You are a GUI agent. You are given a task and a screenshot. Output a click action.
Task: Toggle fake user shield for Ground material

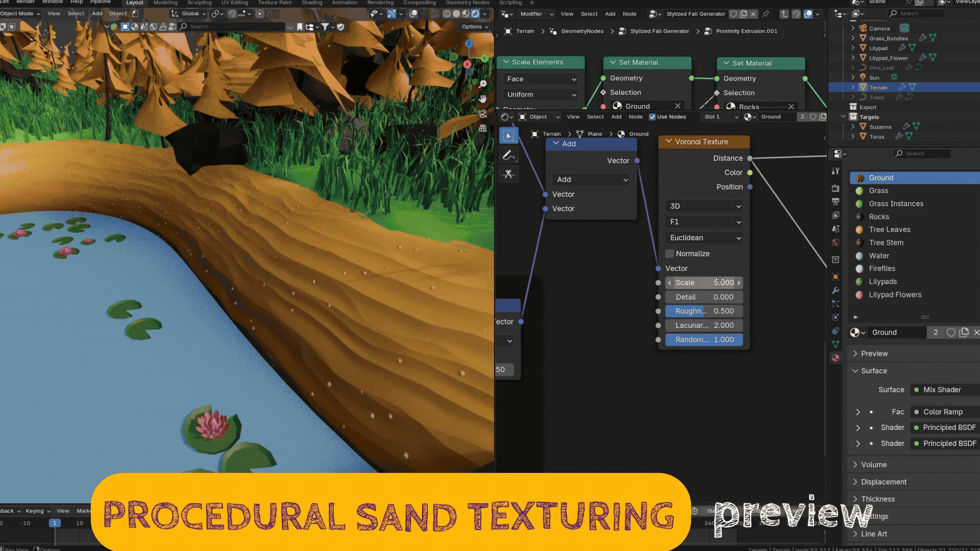(x=951, y=333)
